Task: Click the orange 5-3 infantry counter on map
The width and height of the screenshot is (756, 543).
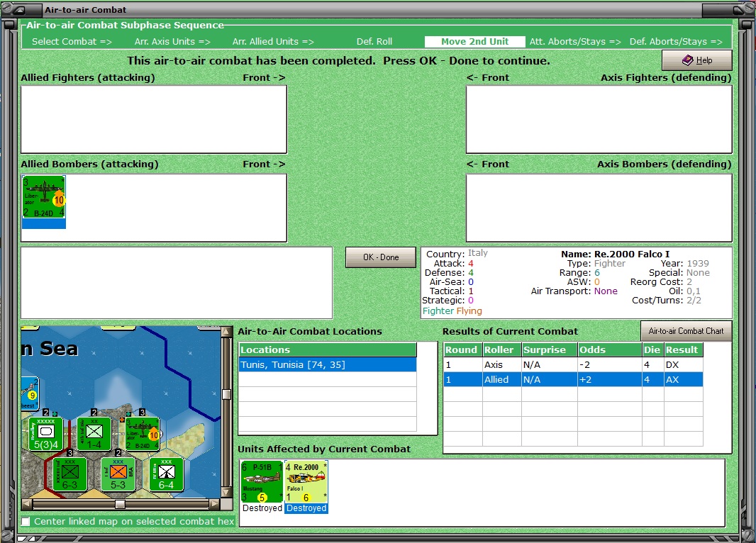Action: (118, 474)
